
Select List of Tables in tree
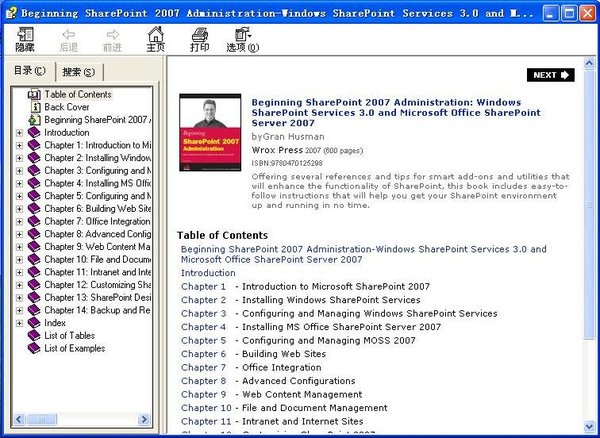pyautogui.click(x=69, y=336)
